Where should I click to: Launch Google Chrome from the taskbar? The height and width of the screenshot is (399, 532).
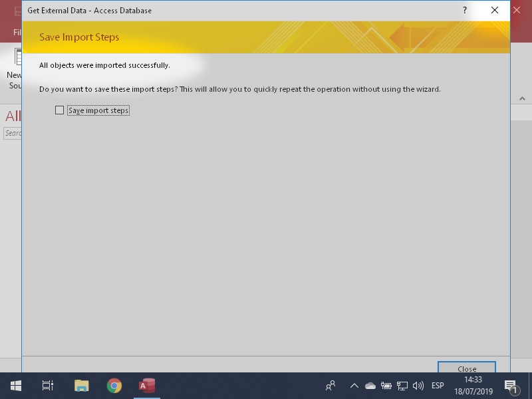click(114, 386)
